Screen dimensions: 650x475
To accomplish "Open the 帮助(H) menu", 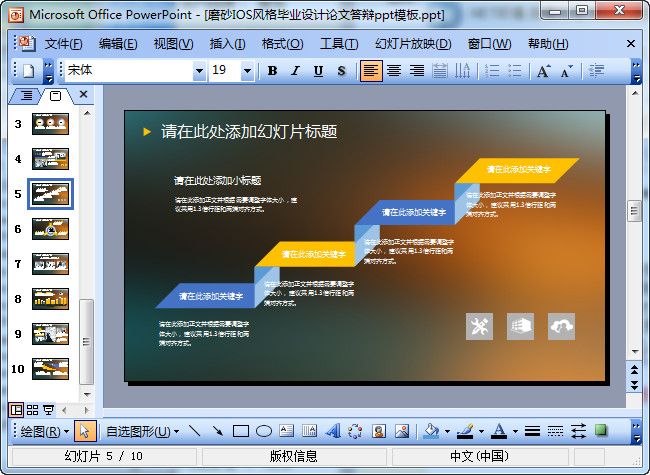I will coord(548,44).
